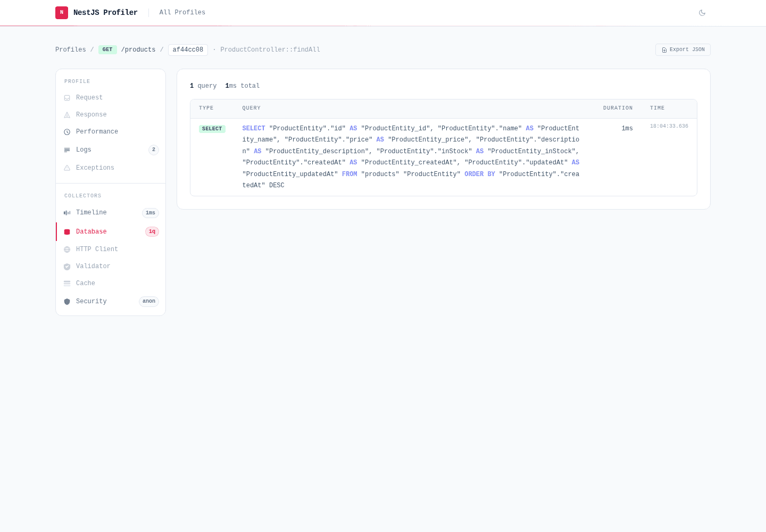The height and width of the screenshot is (532, 766).
Task: Open the Response section
Action: click(111, 114)
